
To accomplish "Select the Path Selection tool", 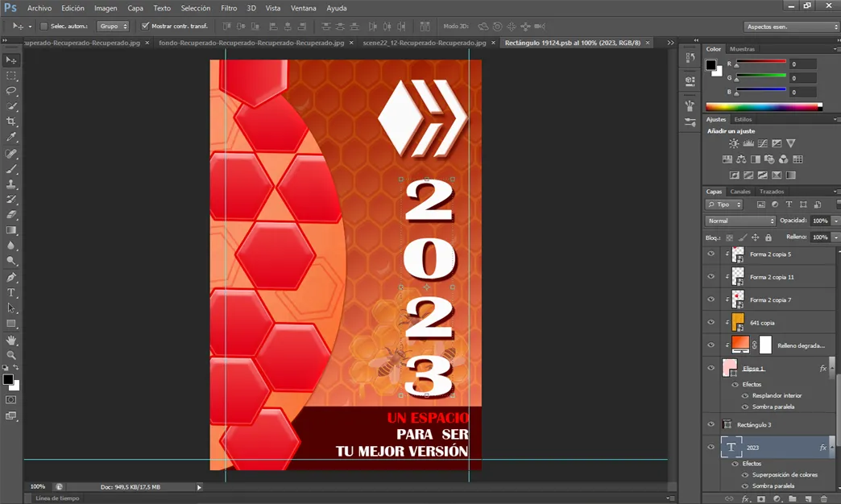I will tap(11, 308).
